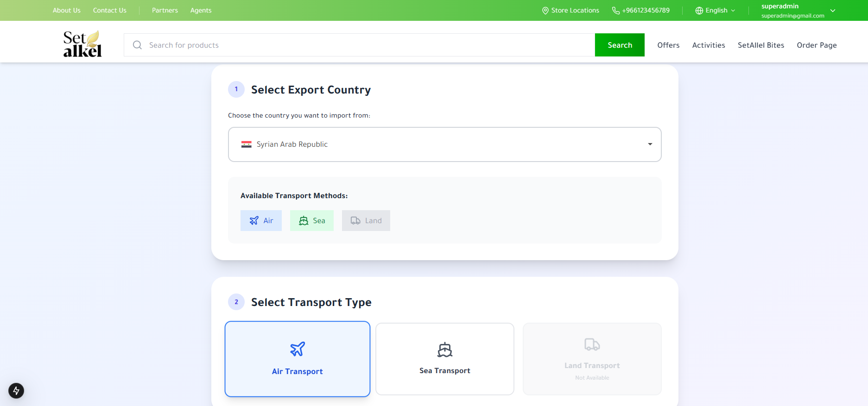Click the ship icon on Sea Transport card

click(445, 350)
